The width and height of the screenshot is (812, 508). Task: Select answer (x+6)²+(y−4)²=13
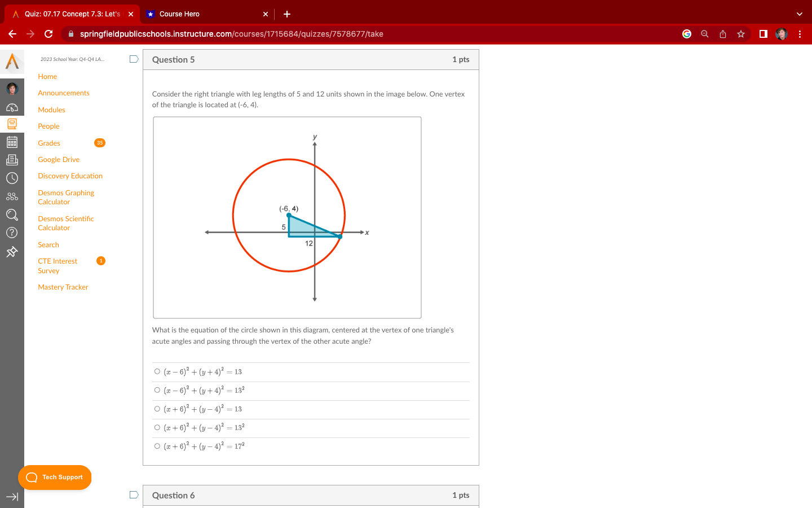coord(157,409)
